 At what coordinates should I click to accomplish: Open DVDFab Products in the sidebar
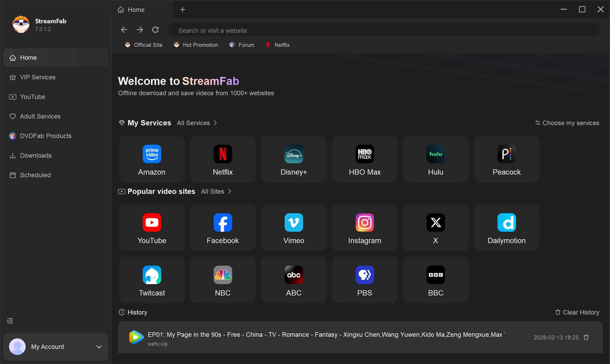(45, 136)
